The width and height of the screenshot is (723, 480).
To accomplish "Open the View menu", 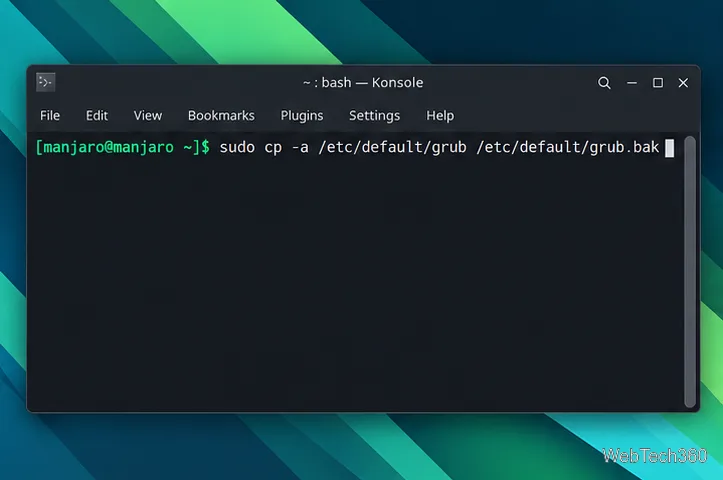I will [x=148, y=115].
